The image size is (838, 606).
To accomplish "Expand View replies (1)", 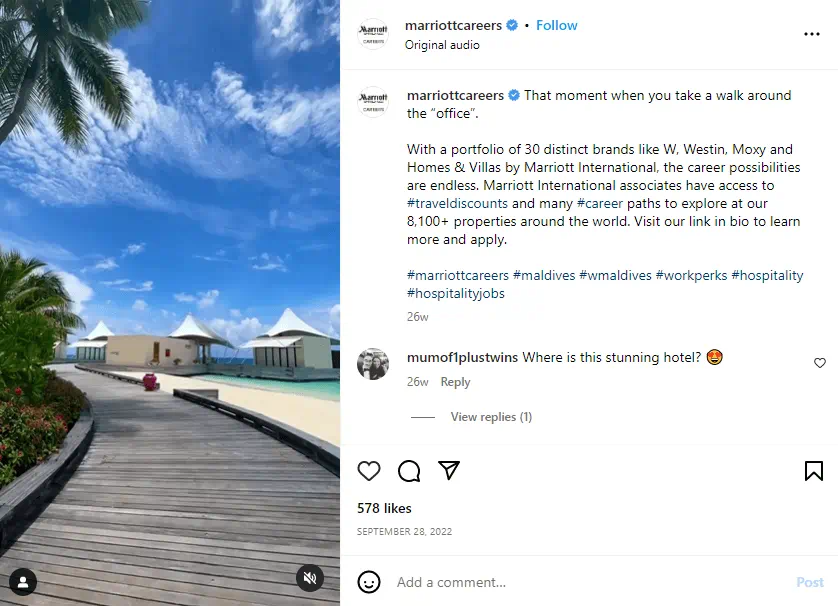I will [x=491, y=417].
